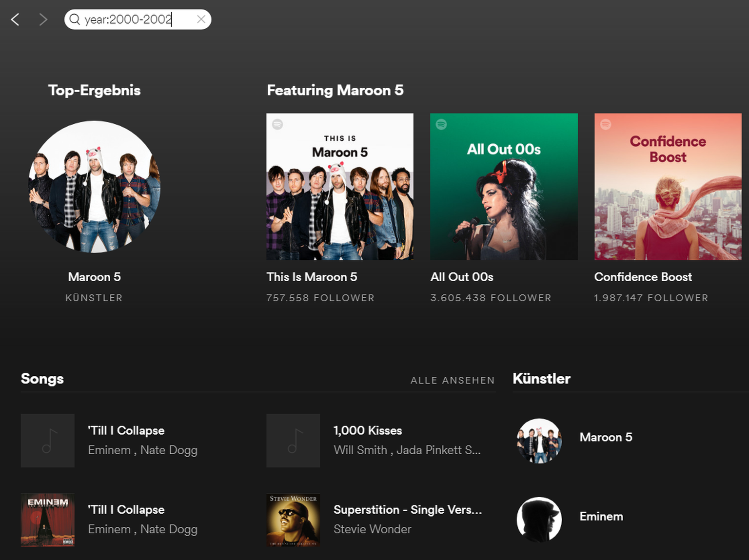
Task: Click the All Out 00s title link
Action: coord(462,277)
